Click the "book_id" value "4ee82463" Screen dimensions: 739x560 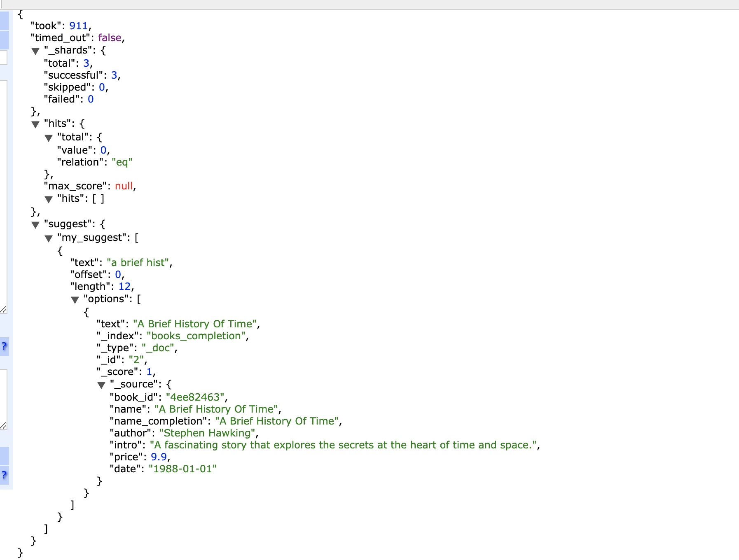[x=195, y=397]
